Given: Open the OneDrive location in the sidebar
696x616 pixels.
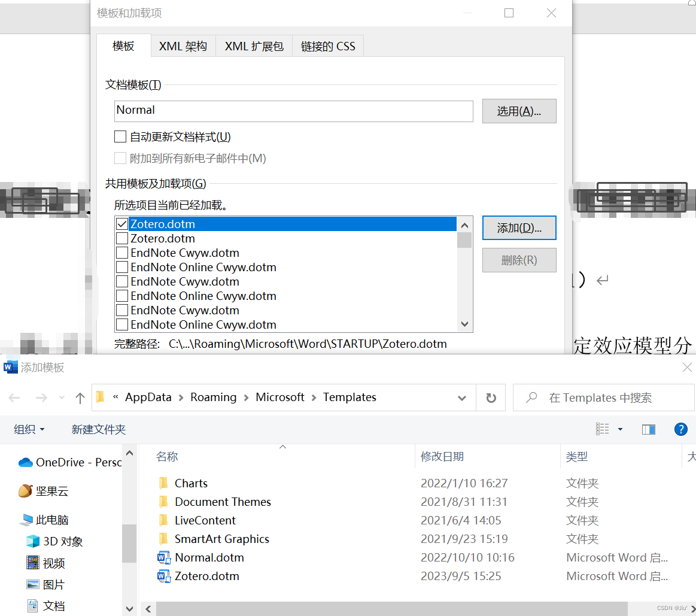Looking at the screenshot, I should click(69, 462).
